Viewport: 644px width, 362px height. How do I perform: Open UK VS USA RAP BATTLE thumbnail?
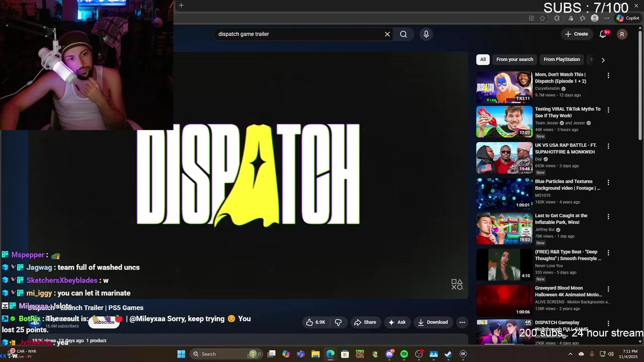click(504, 158)
